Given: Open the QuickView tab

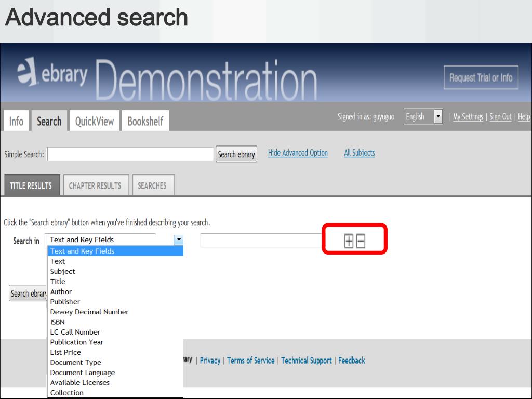Looking at the screenshot, I should coord(95,121).
